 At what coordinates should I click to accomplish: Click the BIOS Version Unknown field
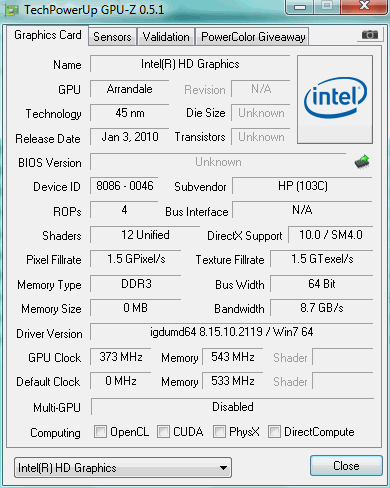click(218, 162)
